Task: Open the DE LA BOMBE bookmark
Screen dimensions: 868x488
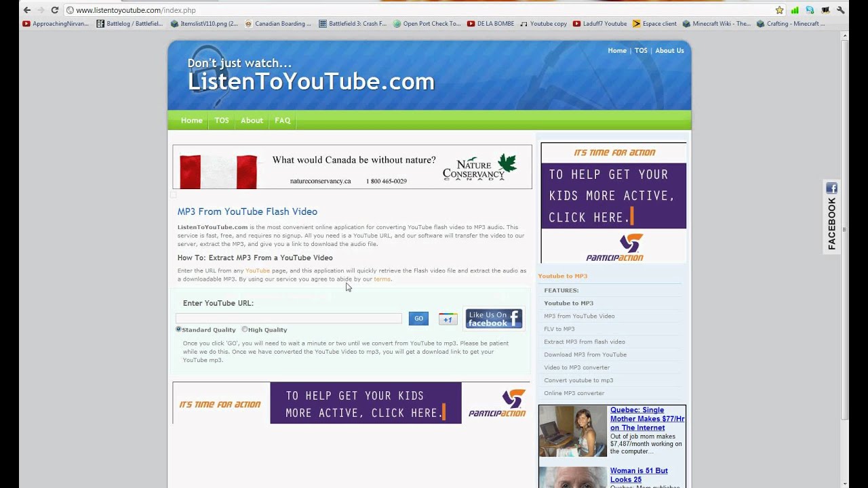Action: coord(491,24)
